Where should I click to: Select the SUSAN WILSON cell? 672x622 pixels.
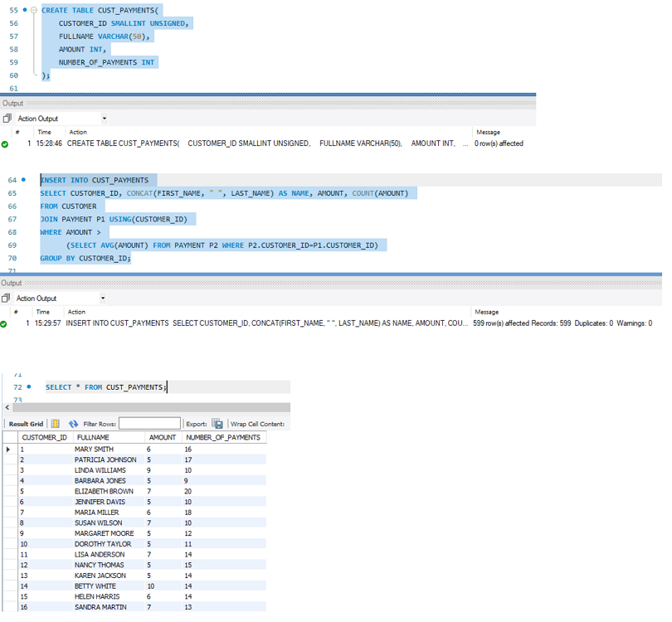(109, 522)
